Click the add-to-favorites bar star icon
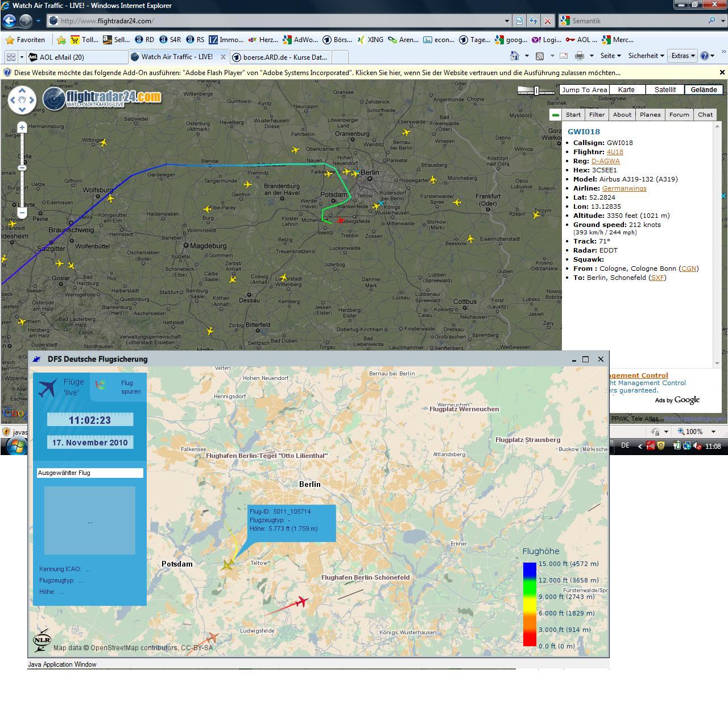The width and height of the screenshot is (728, 727). click(61, 40)
